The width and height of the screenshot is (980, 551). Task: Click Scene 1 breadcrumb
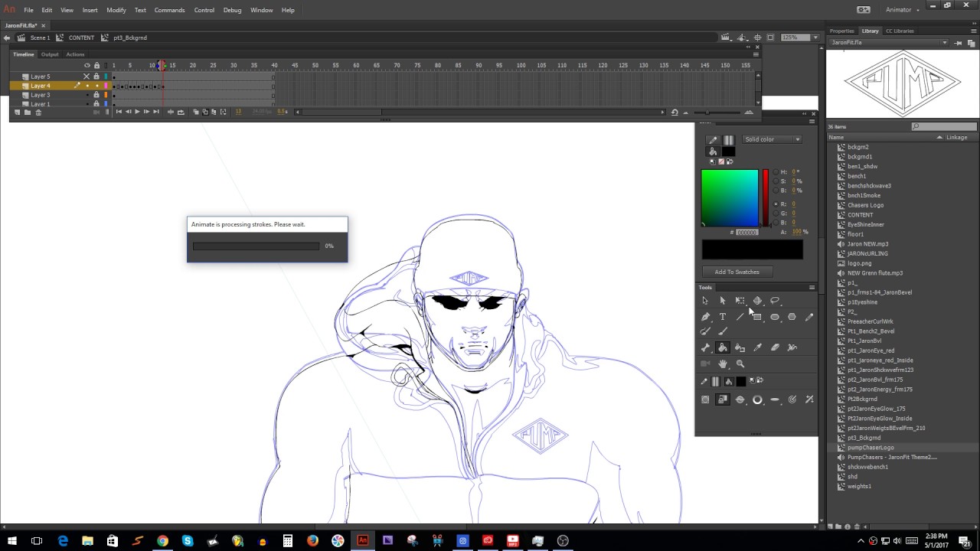pyautogui.click(x=40, y=37)
